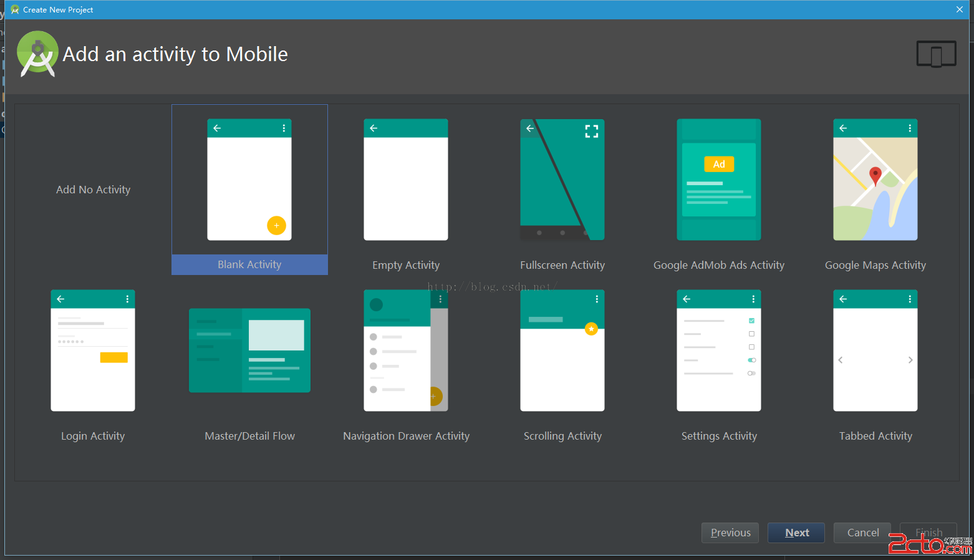Select the Blank Activity thumbnail
This screenshot has height=560, width=974.
[x=249, y=180]
